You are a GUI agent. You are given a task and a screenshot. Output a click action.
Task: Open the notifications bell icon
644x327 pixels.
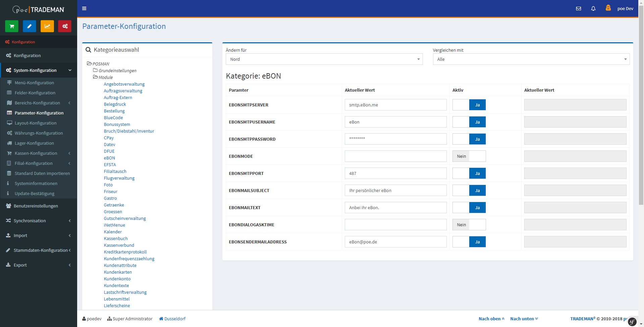coord(593,9)
